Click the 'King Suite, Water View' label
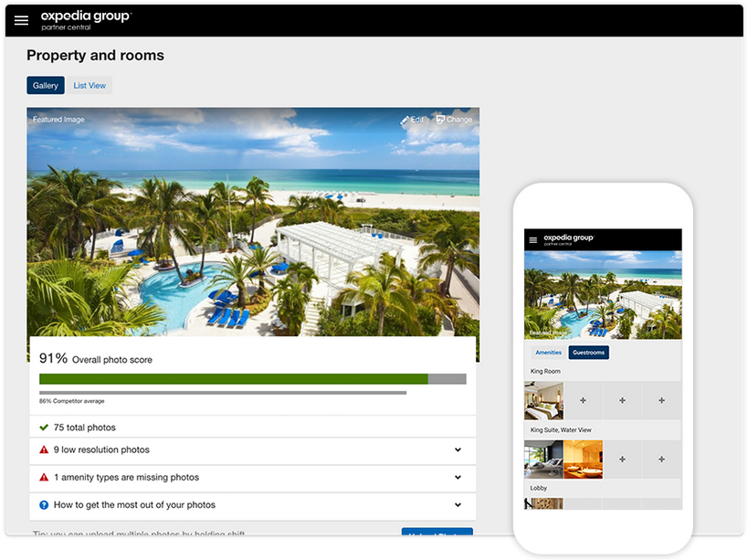Screen dimensions: 748x560 (x=561, y=429)
